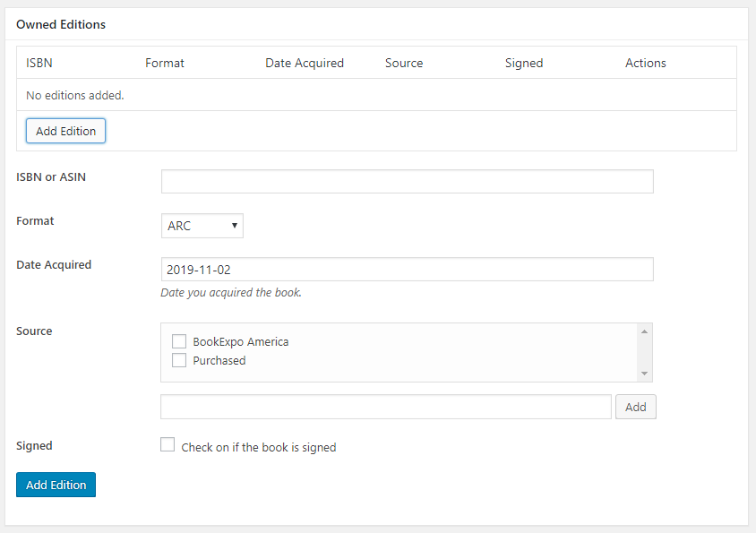Screen dimensions: 756x533
Task: Click the Format column header
Action: click(x=165, y=64)
